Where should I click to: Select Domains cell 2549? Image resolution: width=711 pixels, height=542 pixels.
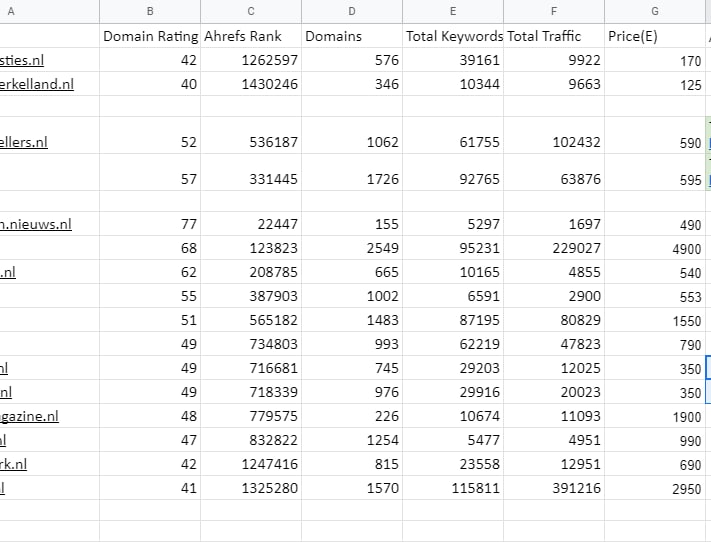(x=352, y=248)
